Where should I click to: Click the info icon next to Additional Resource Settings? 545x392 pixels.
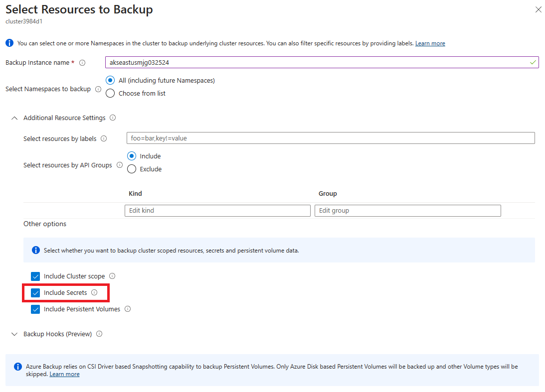click(113, 118)
